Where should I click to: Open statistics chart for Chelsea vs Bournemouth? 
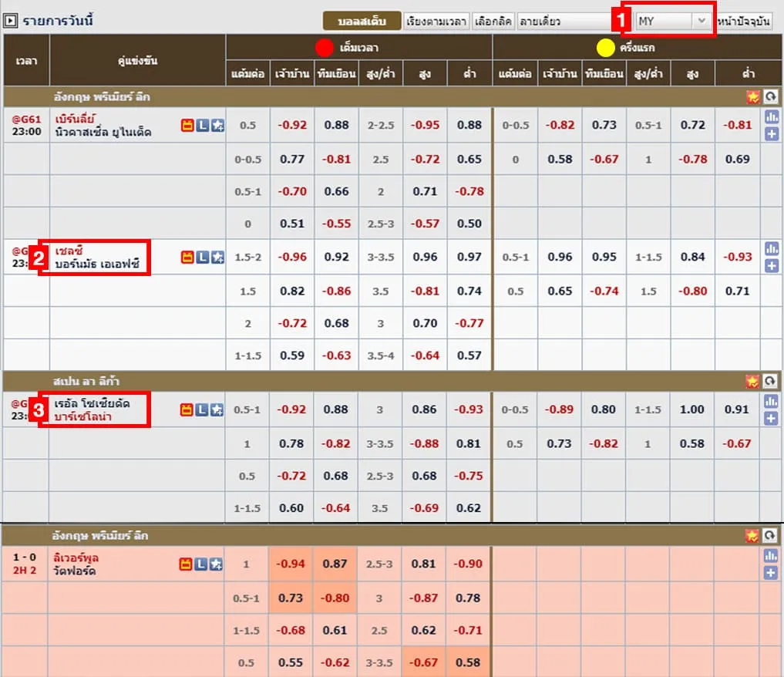pos(771,249)
